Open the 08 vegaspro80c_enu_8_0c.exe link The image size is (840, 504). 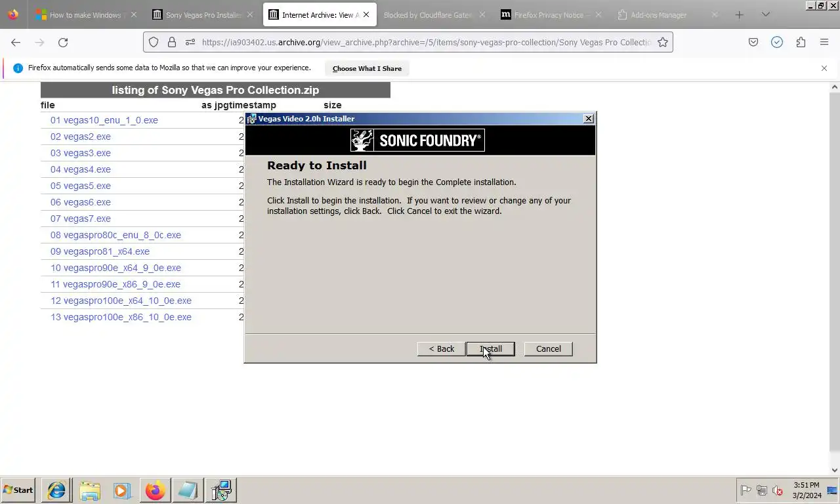click(115, 235)
